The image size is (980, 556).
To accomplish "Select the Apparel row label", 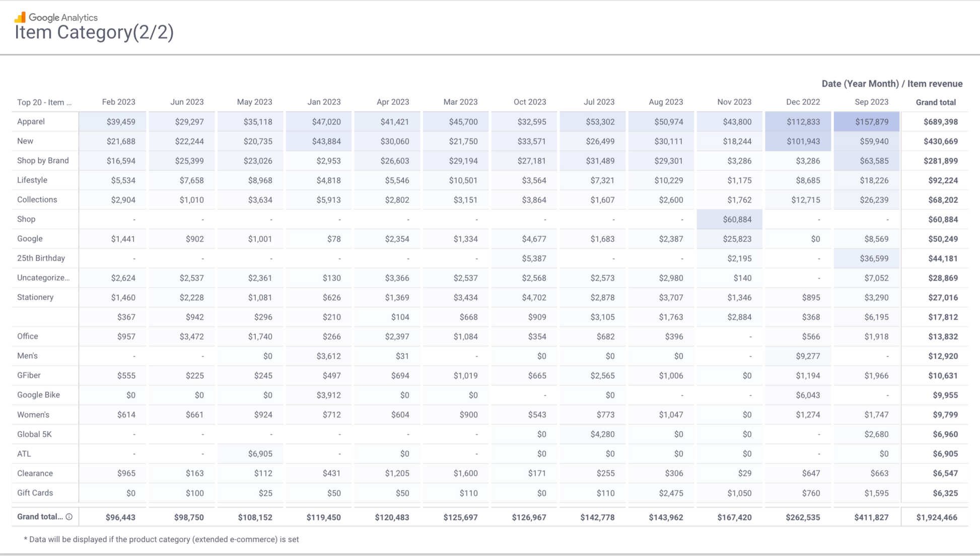I will coord(31,121).
